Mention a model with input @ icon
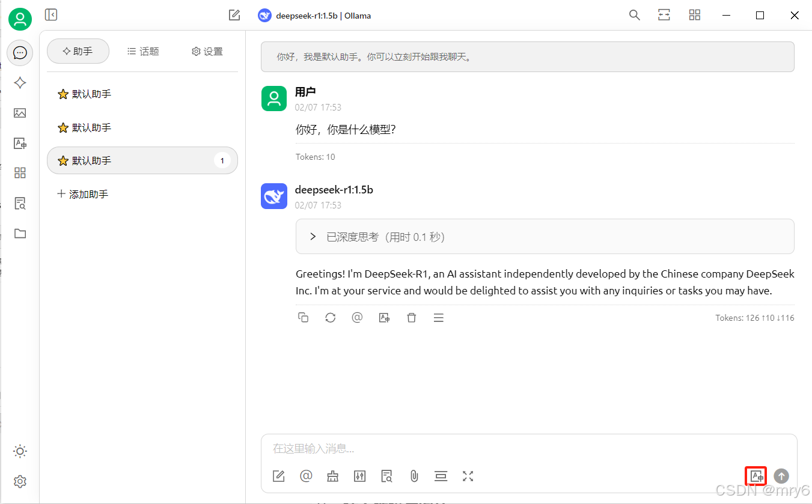This screenshot has height=504, width=812. pos(306,476)
